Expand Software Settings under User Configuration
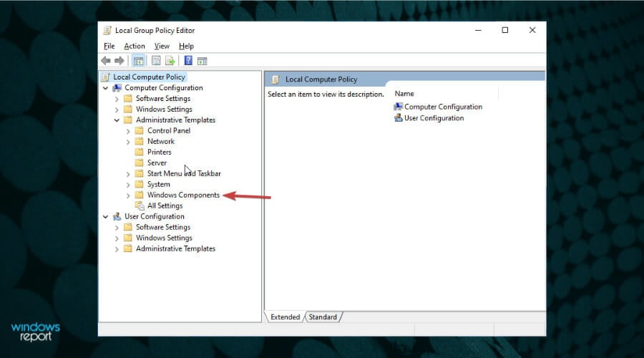This screenshot has height=358, width=644. 117,227
